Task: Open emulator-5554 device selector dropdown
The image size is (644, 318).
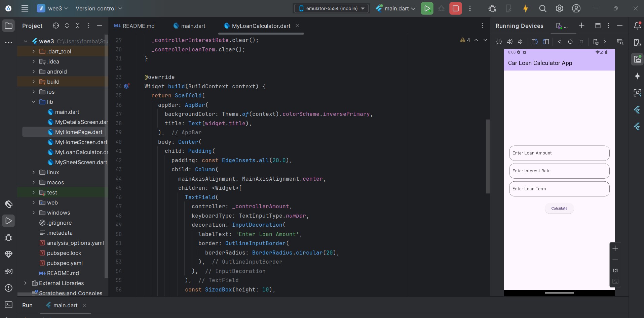Action: click(332, 8)
